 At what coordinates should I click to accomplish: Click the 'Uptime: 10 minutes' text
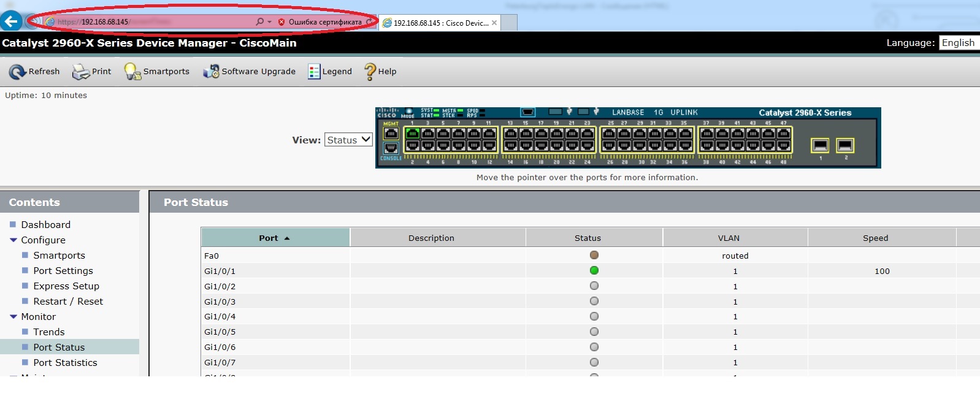click(x=46, y=96)
